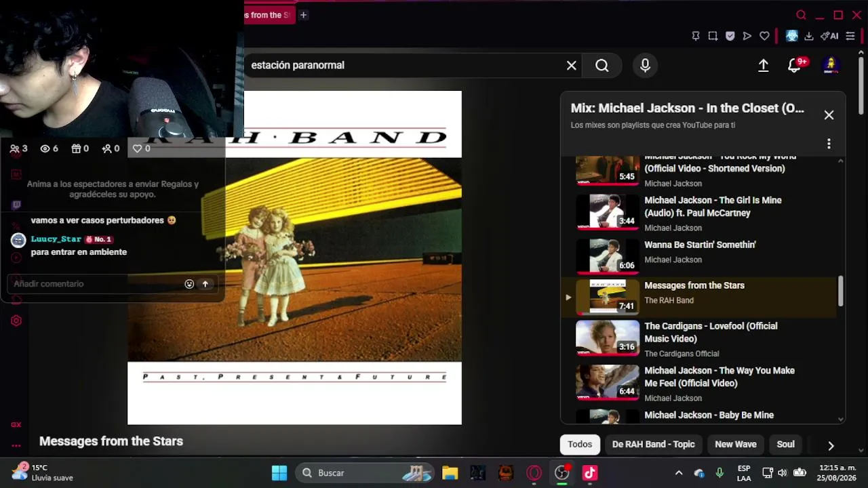This screenshot has width=868, height=488.
Task: Select 'Messages from the Stars' playlist entry
Action: [700, 297]
